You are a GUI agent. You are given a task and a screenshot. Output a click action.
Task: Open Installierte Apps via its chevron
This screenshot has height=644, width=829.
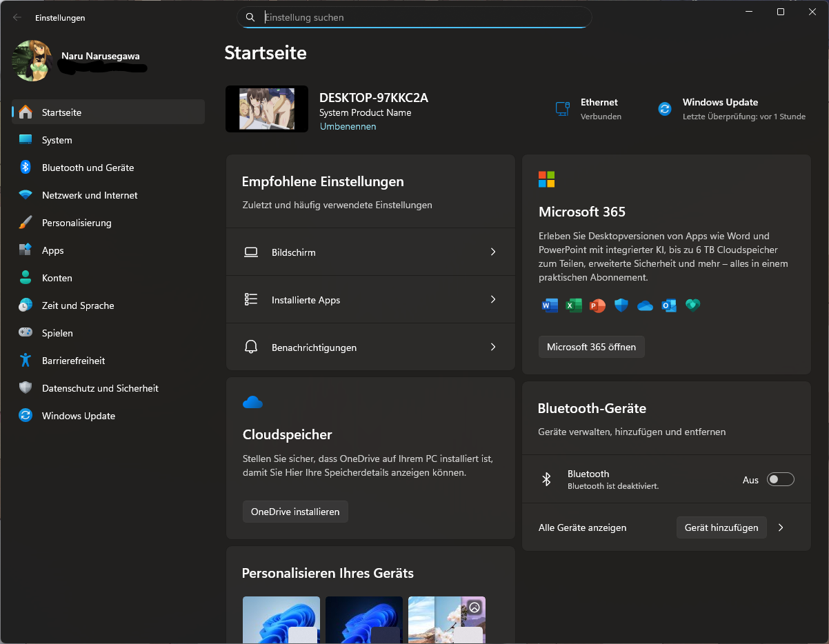pyautogui.click(x=492, y=299)
